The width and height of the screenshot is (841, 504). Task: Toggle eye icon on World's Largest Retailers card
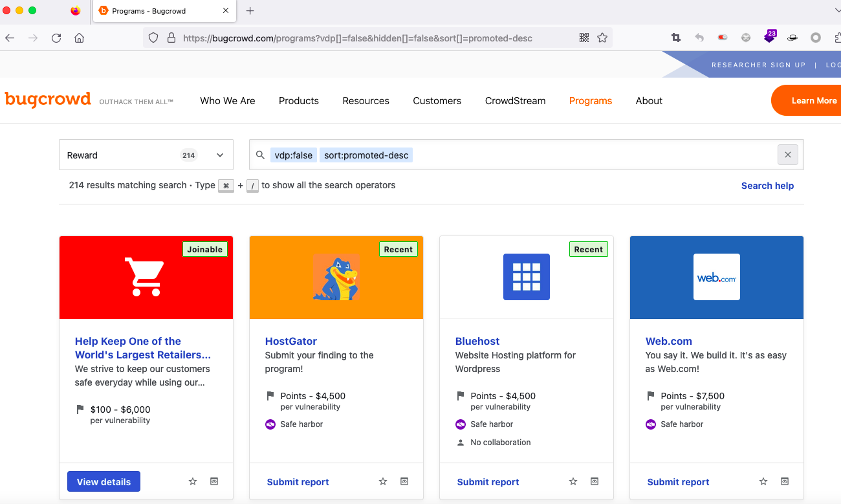click(x=214, y=481)
